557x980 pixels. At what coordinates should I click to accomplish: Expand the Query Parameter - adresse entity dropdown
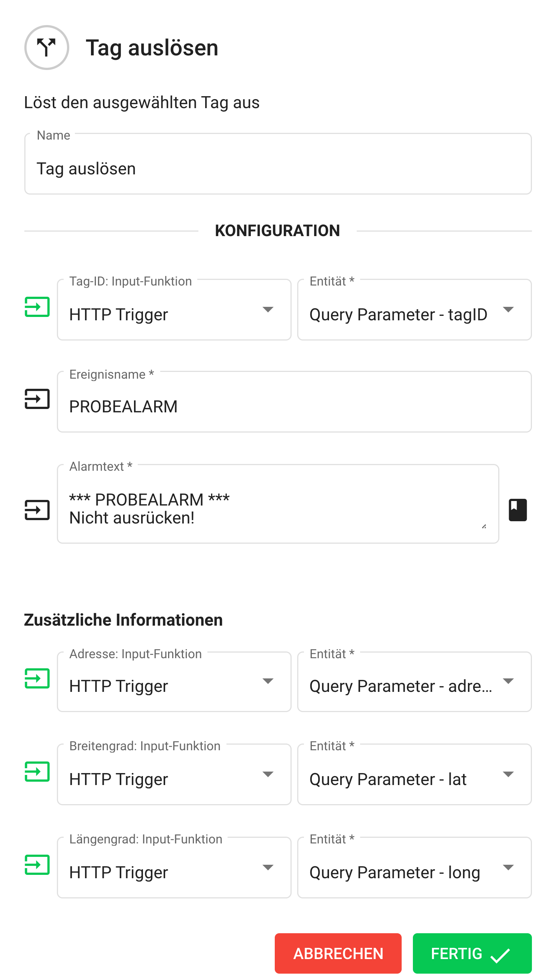pos(414,682)
